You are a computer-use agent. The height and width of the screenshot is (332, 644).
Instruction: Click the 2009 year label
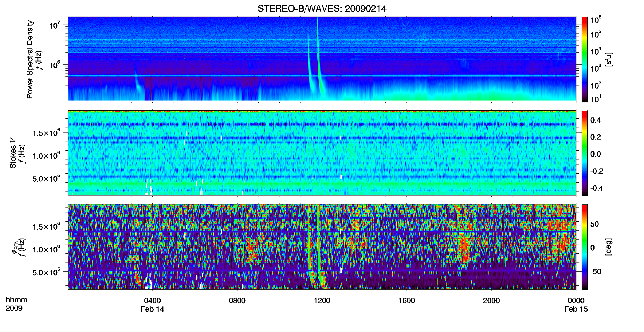click(x=14, y=308)
